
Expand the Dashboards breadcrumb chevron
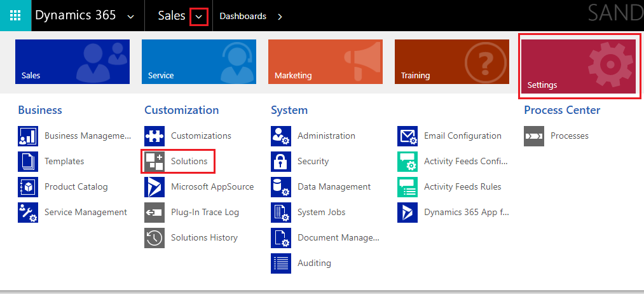tap(280, 17)
